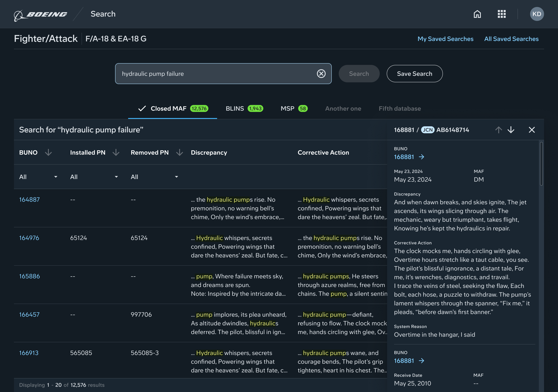Clear the search field with the X icon
The image size is (558, 392).
[321, 74]
